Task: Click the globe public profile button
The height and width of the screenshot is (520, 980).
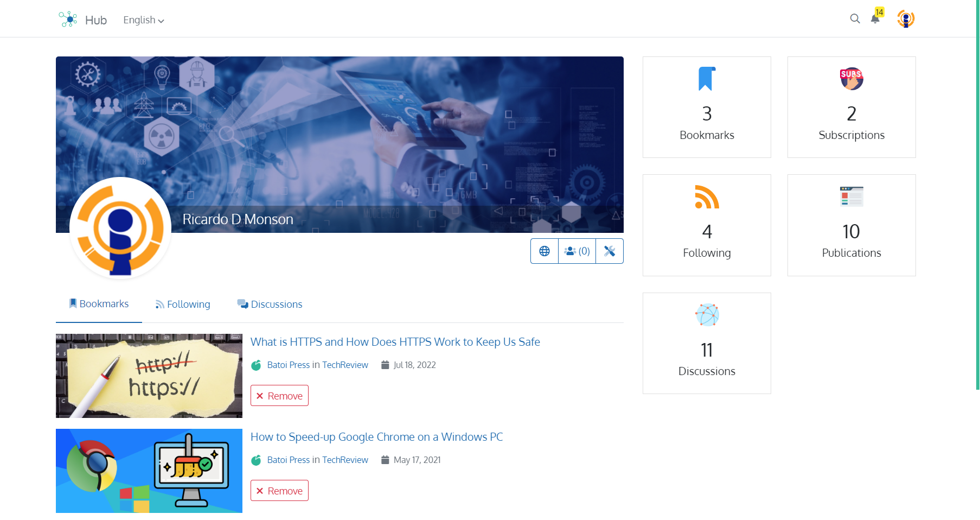Action: (545, 251)
